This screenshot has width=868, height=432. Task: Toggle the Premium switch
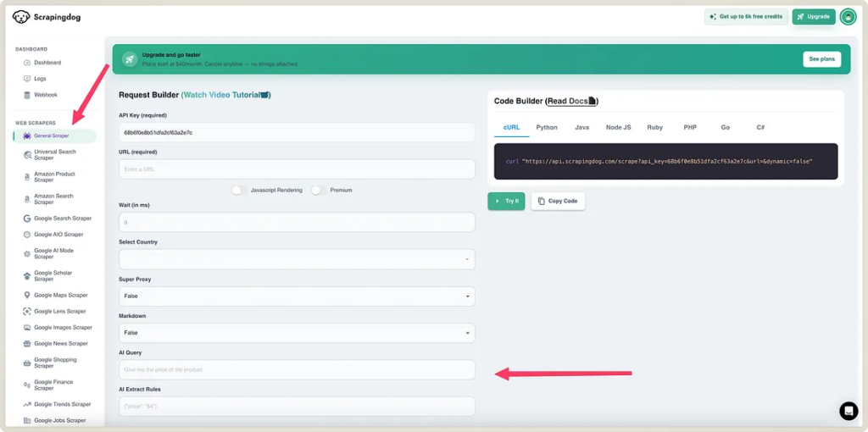[319, 191]
